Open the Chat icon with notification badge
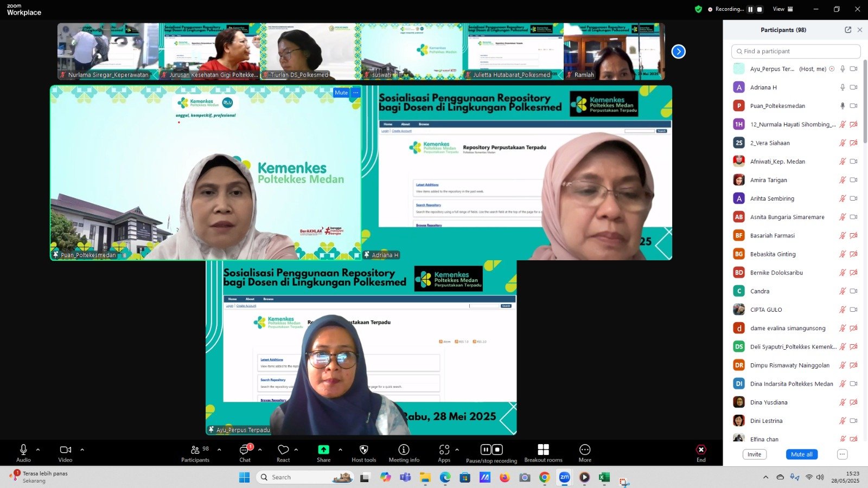This screenshot has height=488, width=868. (x=245, y=450)
